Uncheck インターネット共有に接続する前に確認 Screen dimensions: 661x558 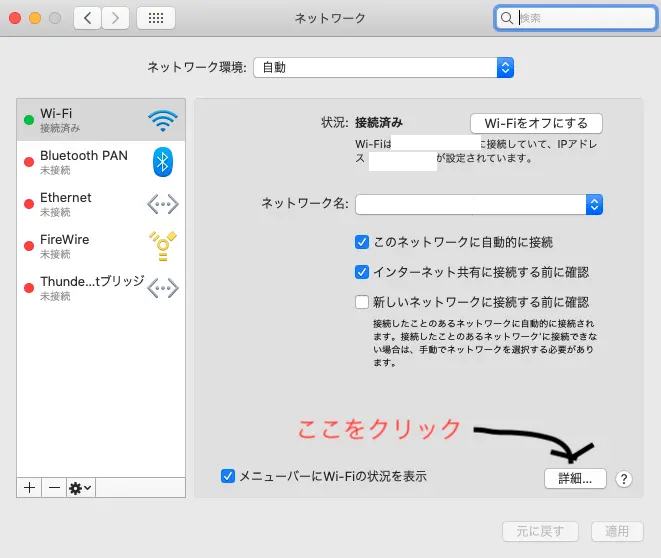[x=363, y=272]
